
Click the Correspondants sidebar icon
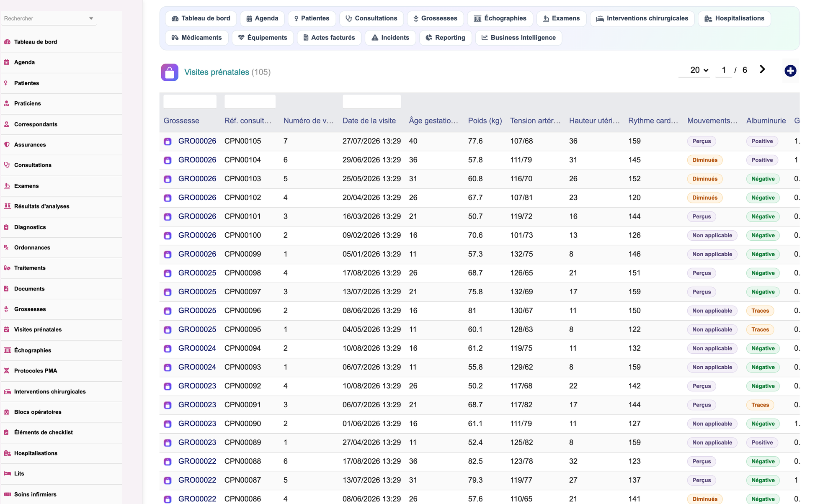click(7, 124)
